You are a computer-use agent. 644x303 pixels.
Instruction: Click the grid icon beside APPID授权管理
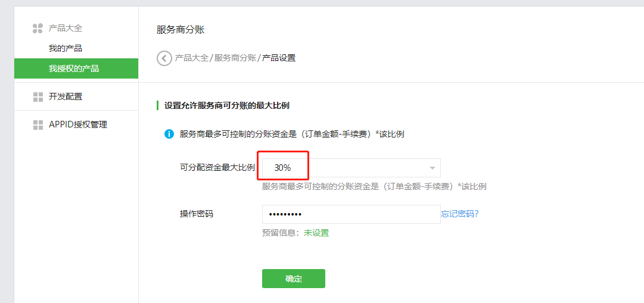point(38,125)
